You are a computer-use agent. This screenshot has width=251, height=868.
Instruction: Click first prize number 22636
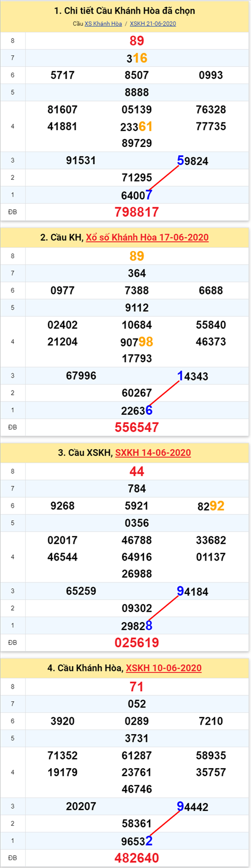[136, 410]
